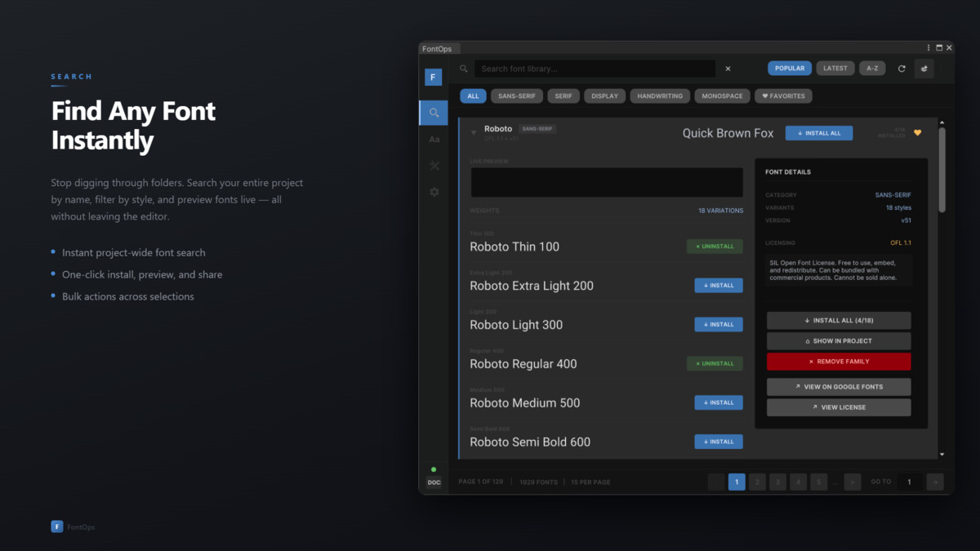Viewport: 980px width, 551px height.
Task: Click the 18 Variations label
Action: click(x=720, y=211)
